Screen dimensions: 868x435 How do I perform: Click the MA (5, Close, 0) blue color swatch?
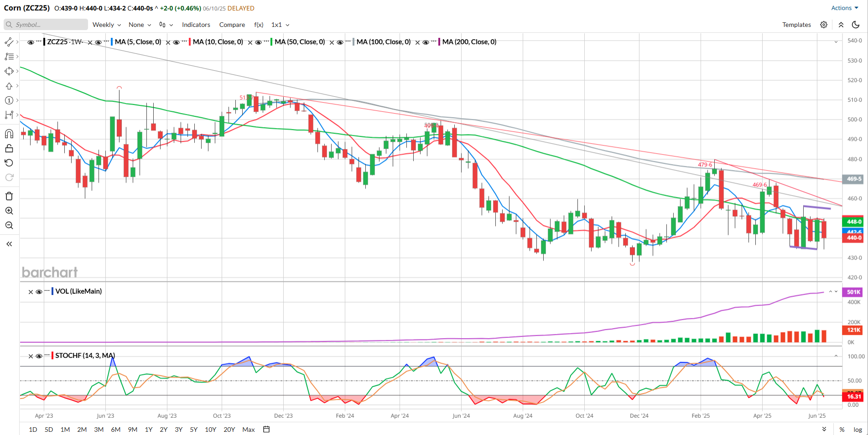pyautogui.click(x=112, y=42)
